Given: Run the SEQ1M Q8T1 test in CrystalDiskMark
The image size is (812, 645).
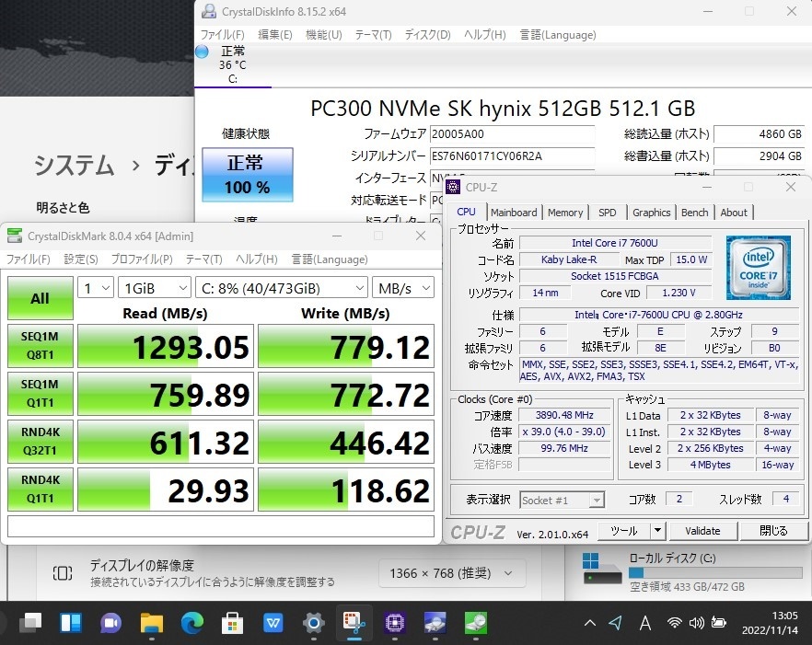Looking at the screenshot, I should click(x=40, y=347).
